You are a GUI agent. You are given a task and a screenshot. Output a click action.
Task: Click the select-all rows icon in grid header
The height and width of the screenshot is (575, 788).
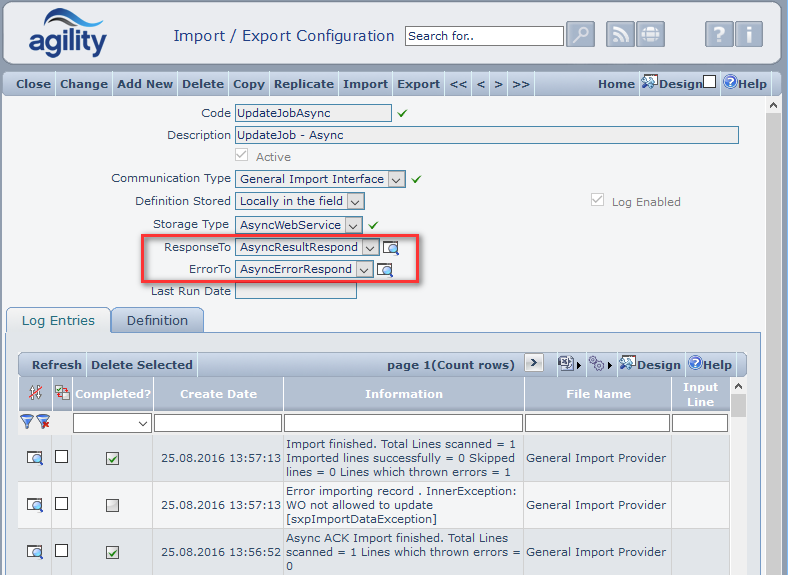(x=62, y=393)
